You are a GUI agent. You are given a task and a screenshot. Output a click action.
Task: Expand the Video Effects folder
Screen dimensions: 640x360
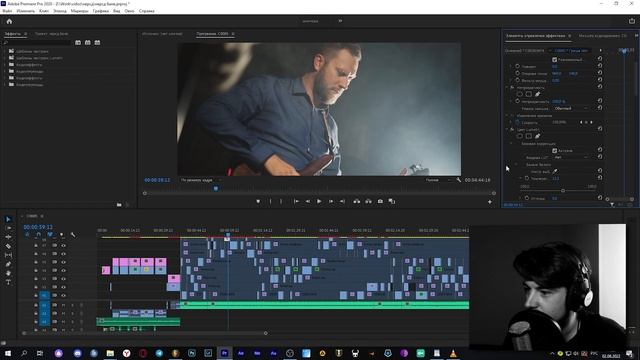[5, 78]
